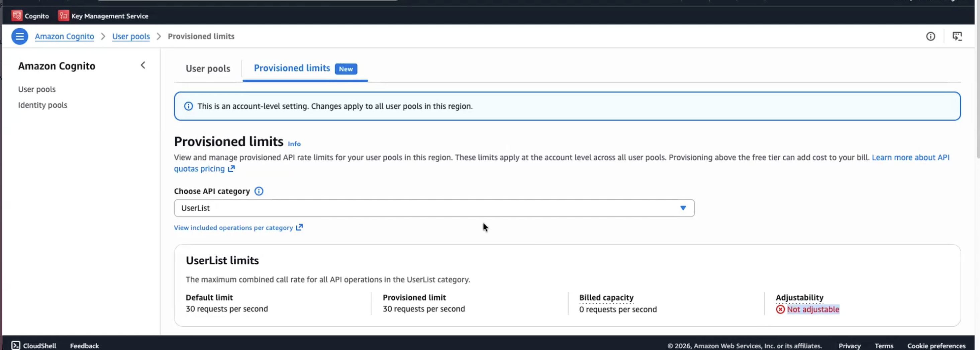
Task: Open the Terms footer link
Action: click(883, 345)
